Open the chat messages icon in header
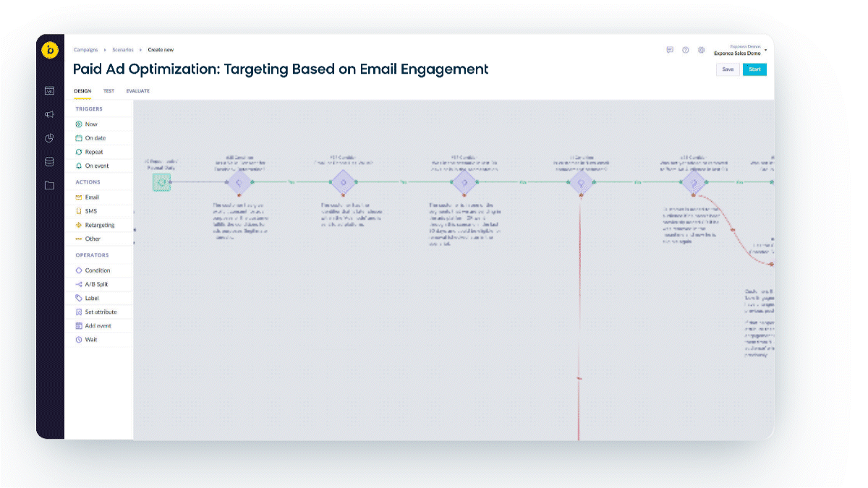Viewport: 868px width, 488px height. 670,50
